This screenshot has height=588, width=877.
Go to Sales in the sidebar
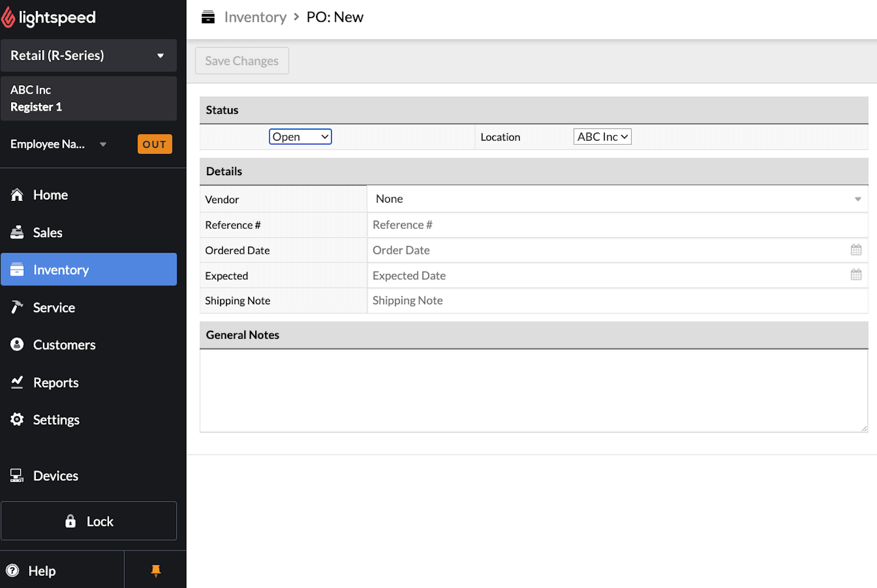tap(48, 233)
